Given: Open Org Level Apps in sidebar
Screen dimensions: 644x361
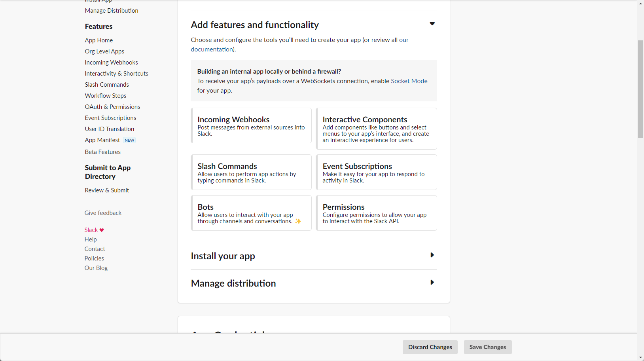Looking at the screenshot, I should click(104, 51).
